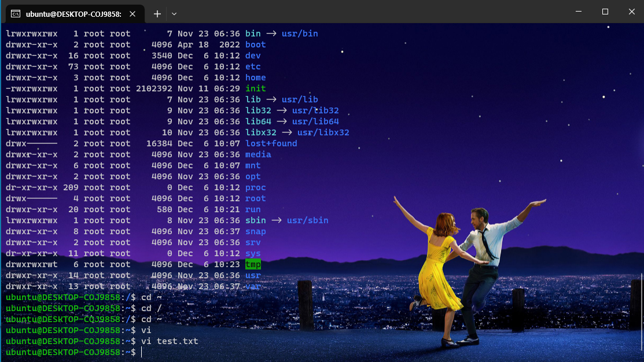Click the 'home' directory name

pos(256,77)
